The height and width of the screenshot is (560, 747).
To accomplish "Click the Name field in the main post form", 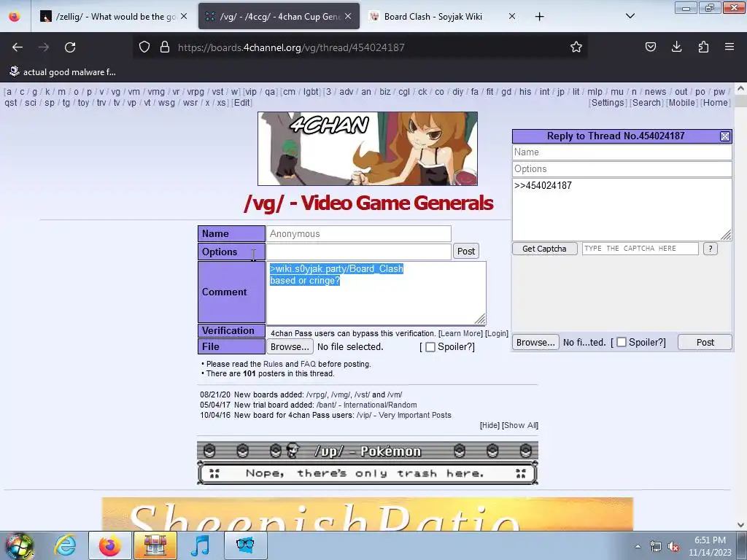I will click(359, 234).
